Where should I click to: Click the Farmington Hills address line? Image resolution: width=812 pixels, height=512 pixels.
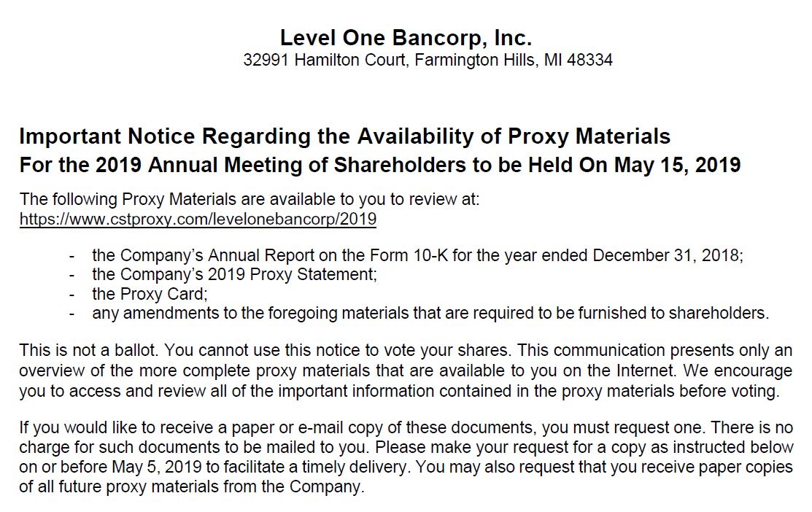pyautogui.click(x=428, y=60)
